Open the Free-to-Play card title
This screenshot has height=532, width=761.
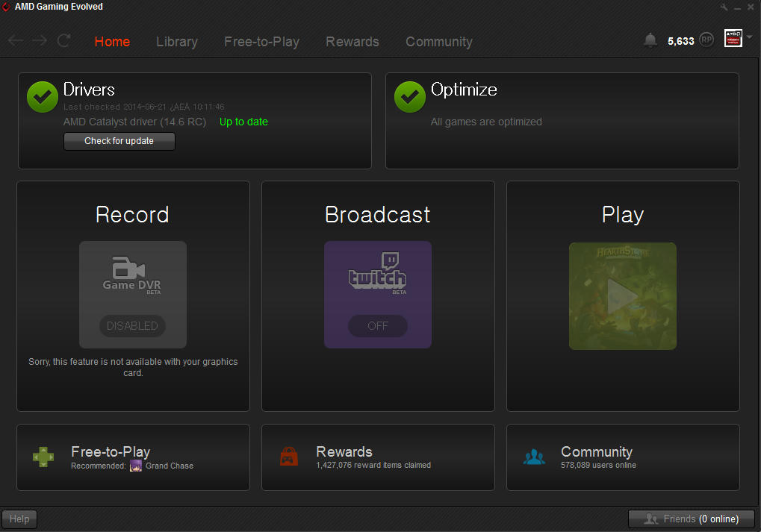click(111, 451)
